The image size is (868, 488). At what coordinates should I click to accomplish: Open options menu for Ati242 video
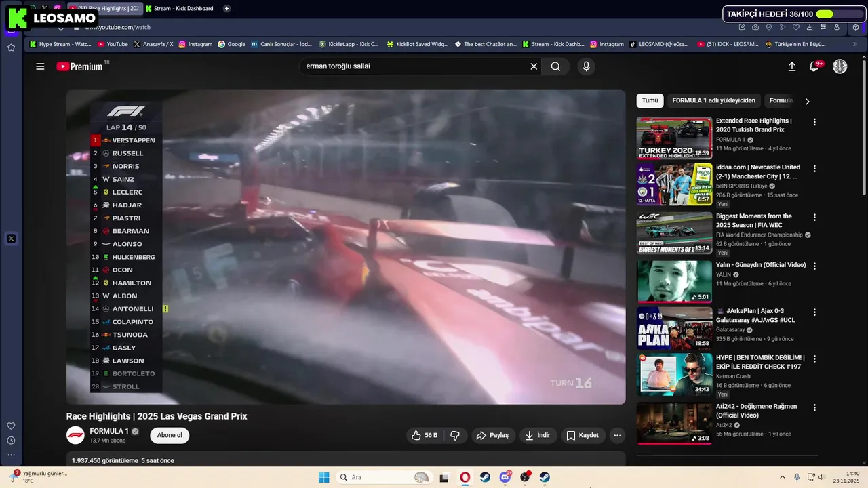tap(814, 408)
